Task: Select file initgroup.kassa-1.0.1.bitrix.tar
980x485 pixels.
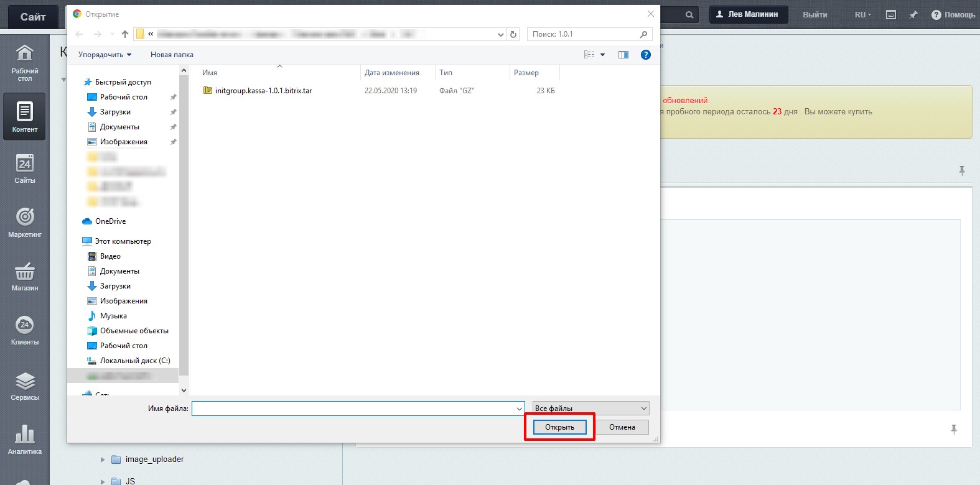Action: coord(263,91)
